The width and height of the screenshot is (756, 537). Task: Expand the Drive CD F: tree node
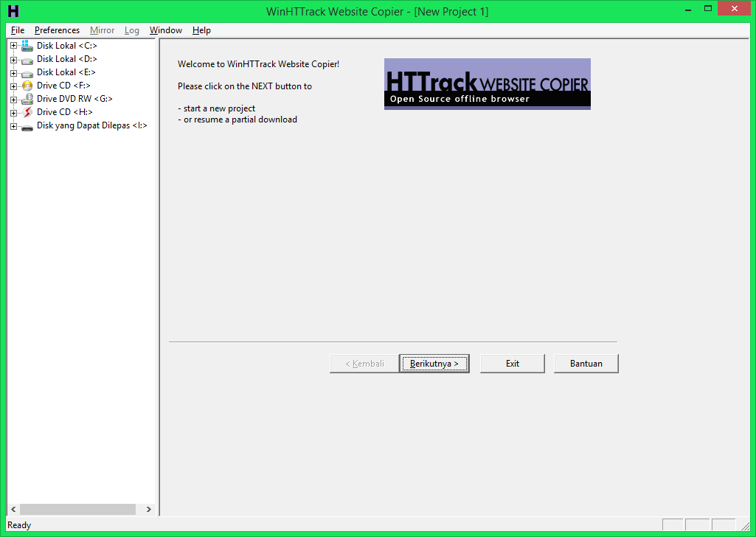(x=13, y=86)
